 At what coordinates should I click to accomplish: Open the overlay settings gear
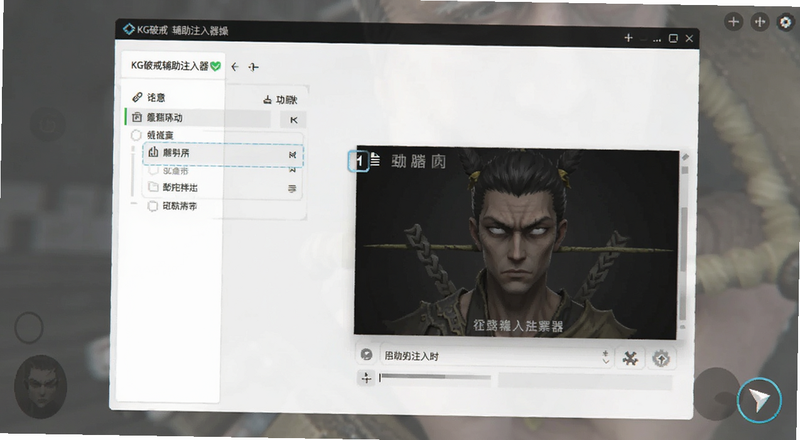click(x=785, y=22)
